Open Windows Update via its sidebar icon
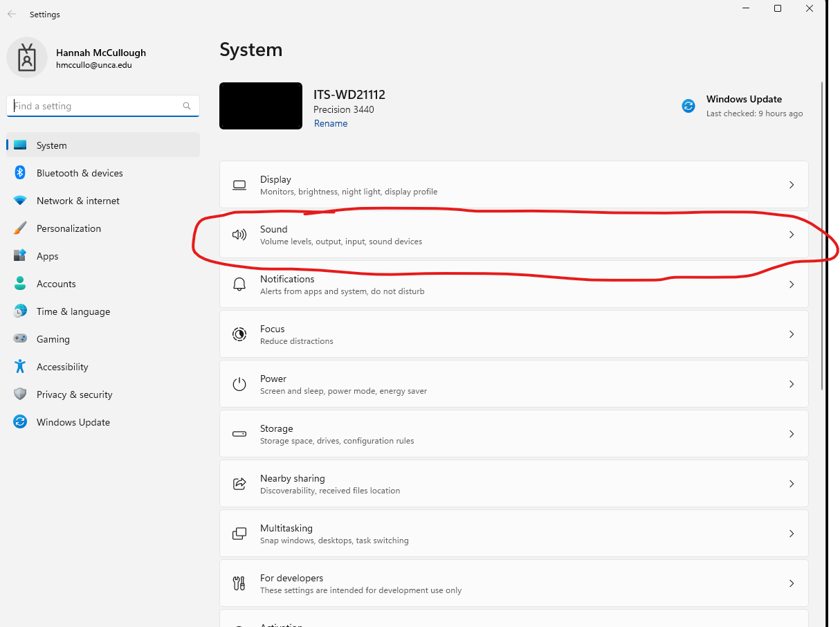This screenshot has height=627, width=840. point(20,422)
